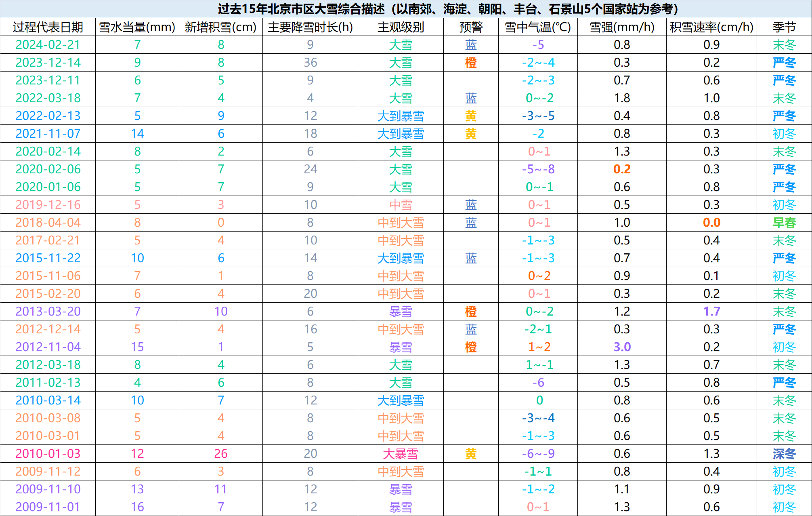
Task: Click the 大到暴雪 level cell for 2021-11-07
Action: tap(401, 134)
